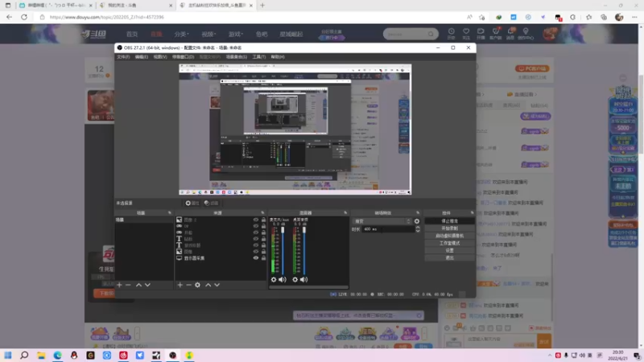Open scene transition properties gear

point(417,221)
